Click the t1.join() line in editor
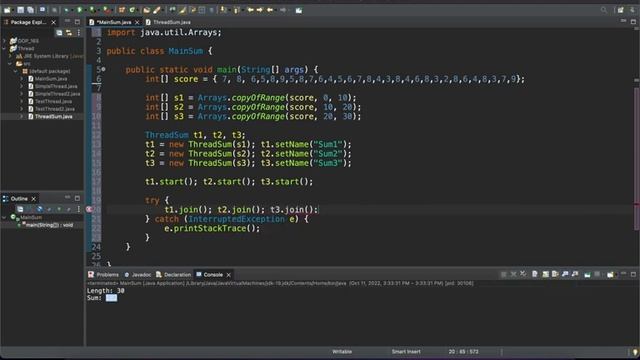This screenshot has height=360, width=640. tap(241, 209)
